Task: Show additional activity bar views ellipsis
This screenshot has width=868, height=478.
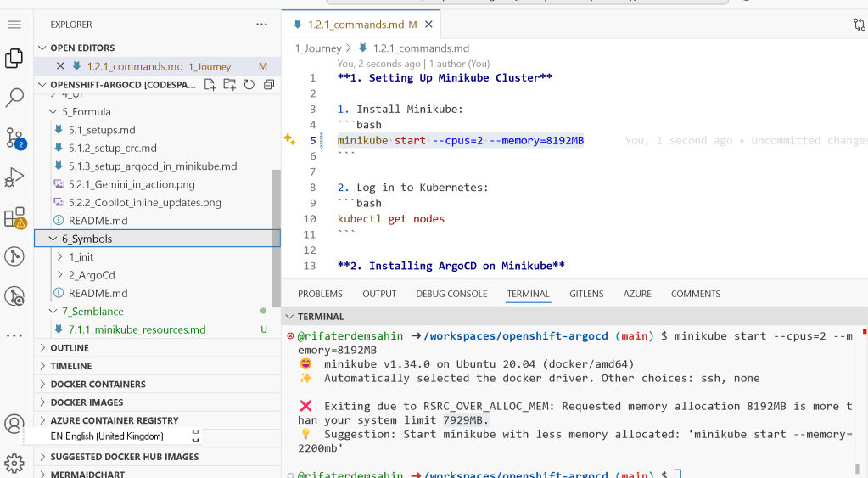Action: [x=14, y=335]
